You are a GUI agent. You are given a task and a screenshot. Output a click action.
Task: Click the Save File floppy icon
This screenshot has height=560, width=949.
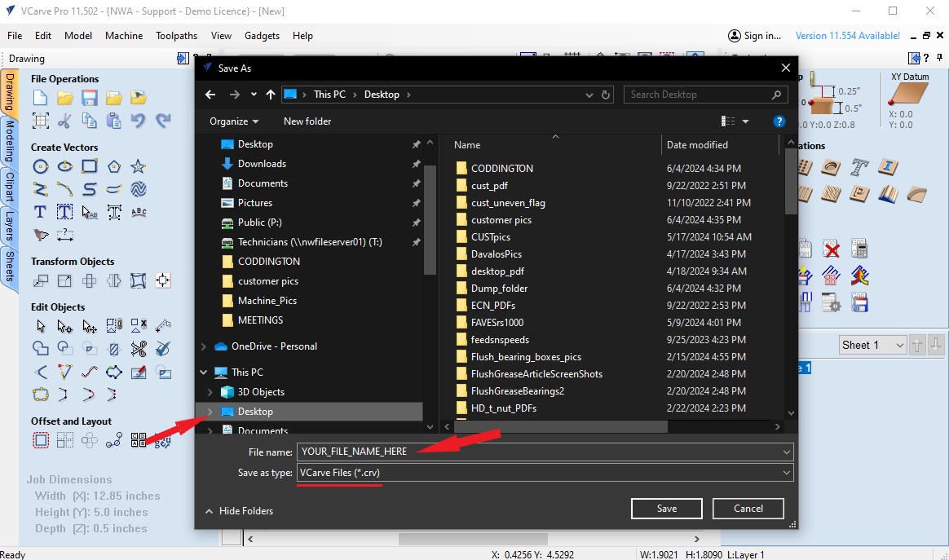[90, 98]
